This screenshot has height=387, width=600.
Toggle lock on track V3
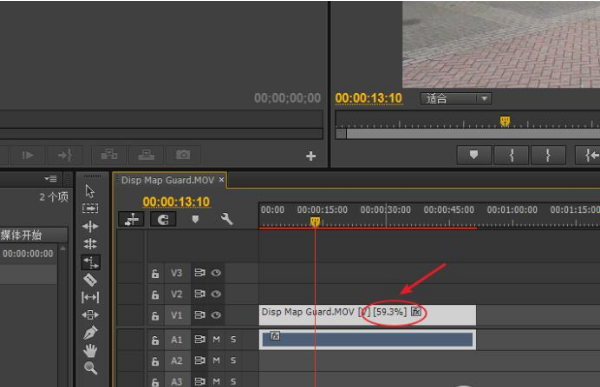pos(155,273)
